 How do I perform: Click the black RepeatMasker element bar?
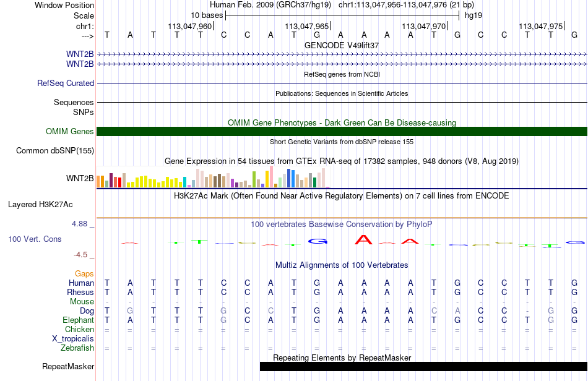423,366
